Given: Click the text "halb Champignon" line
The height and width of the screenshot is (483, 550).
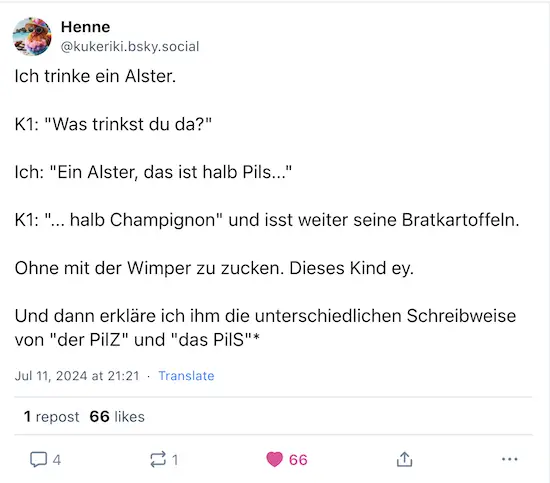Looking at the screenshot, I should click(267, 220).
